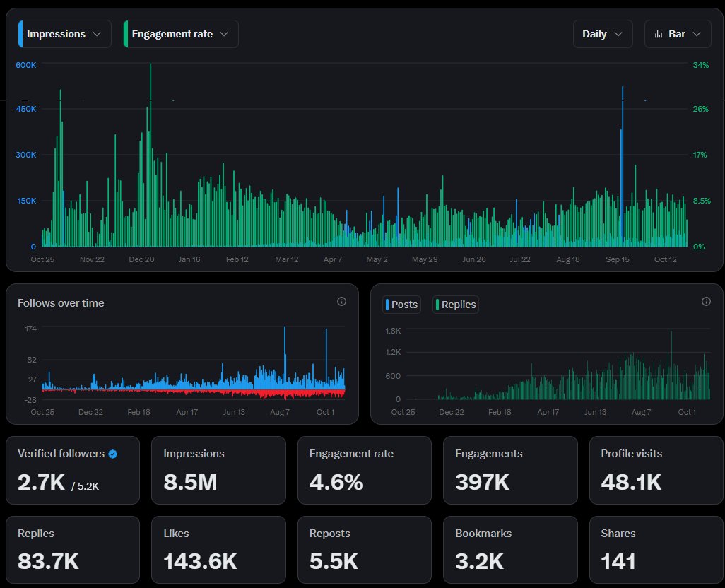Select the Verified followers card
The height and width of the screenshot is (588, 725).
[73, 470]
